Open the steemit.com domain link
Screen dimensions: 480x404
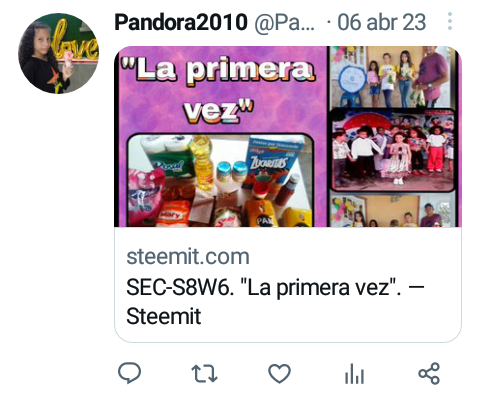point(188,257)
